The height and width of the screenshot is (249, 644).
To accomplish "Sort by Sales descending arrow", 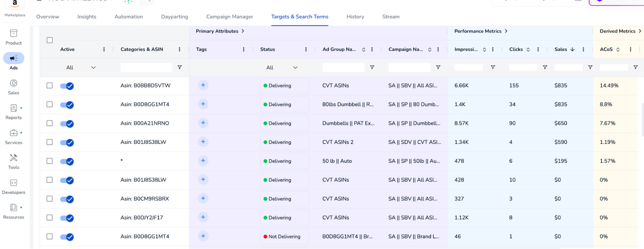I will [x=572, y=49].
